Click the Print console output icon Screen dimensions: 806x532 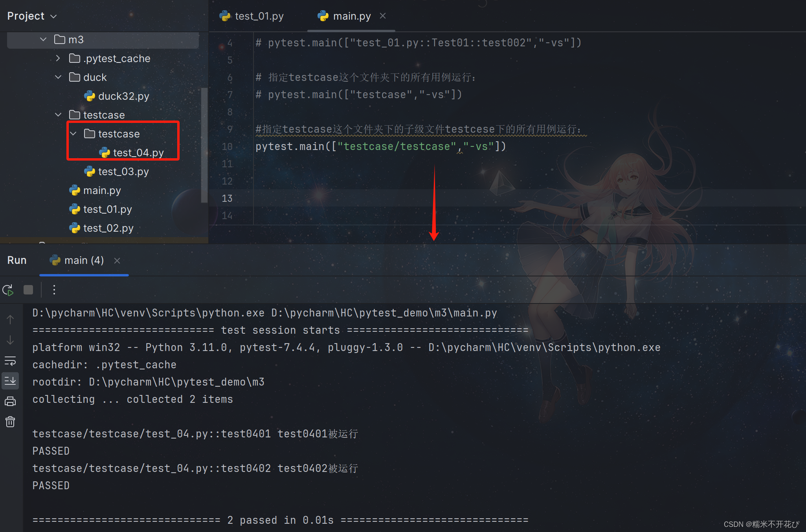(x=10, y=401)
